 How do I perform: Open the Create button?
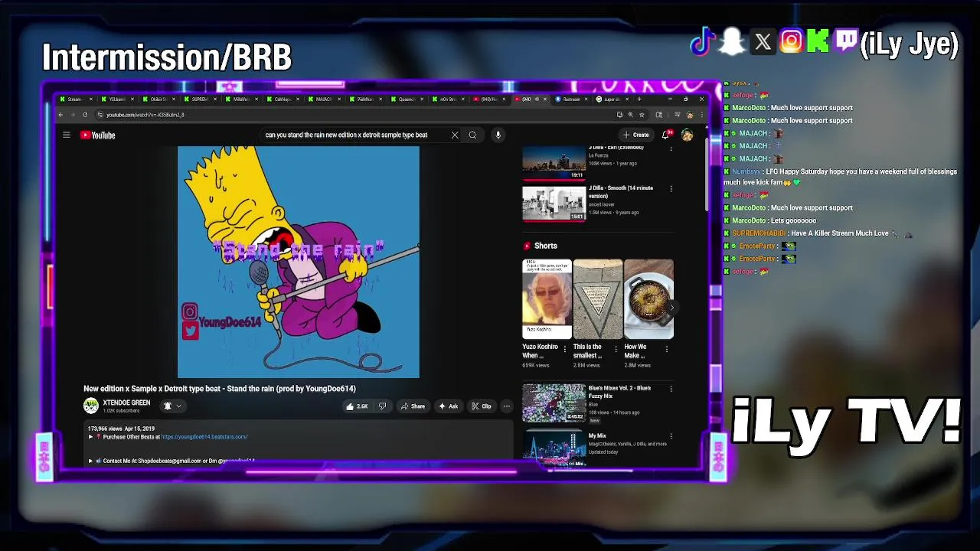pyautogui.click(x=636, y=135)
